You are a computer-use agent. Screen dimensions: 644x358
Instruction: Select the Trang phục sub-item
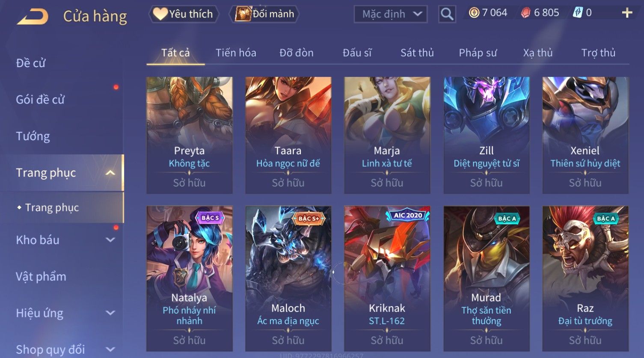(x=52, y=207)
